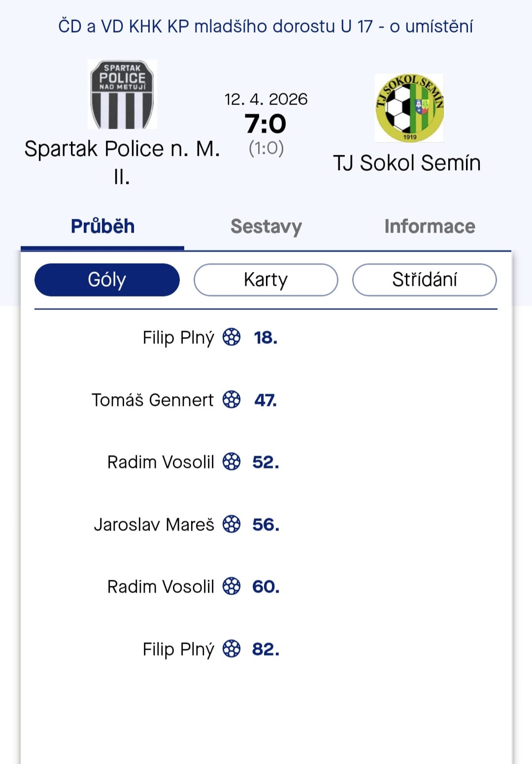Click goal ball icon at 18th minute
The width and height of the screenshot is (532, 764).
coord(232,337)
